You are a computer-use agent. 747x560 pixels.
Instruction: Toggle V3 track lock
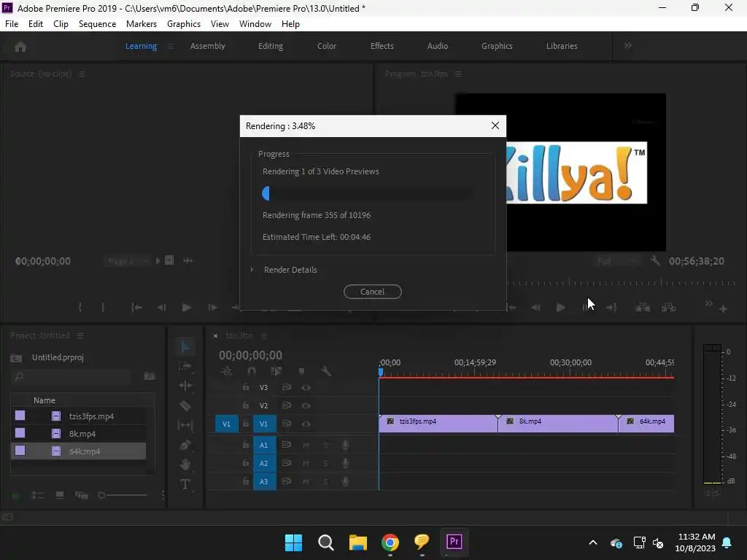[246, 387]
